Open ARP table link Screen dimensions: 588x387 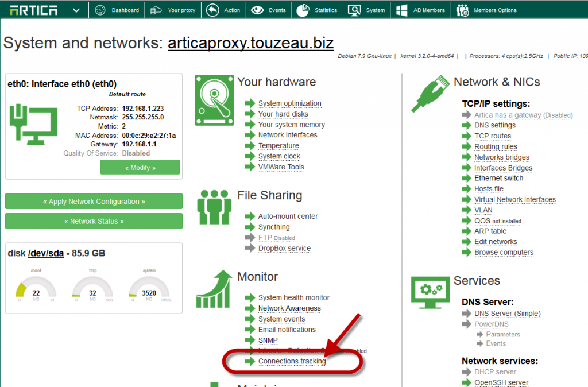coord(490,231)
